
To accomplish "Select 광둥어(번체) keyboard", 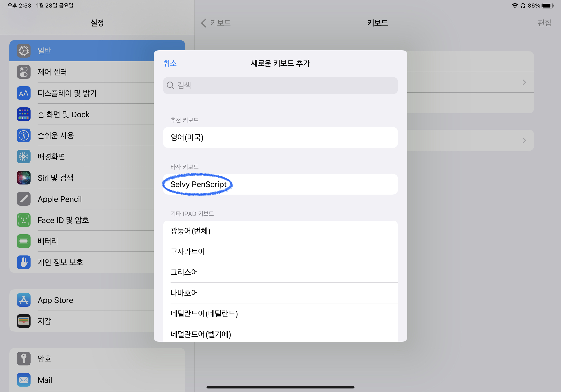I will pyautogui.click(x=280, y=231).
